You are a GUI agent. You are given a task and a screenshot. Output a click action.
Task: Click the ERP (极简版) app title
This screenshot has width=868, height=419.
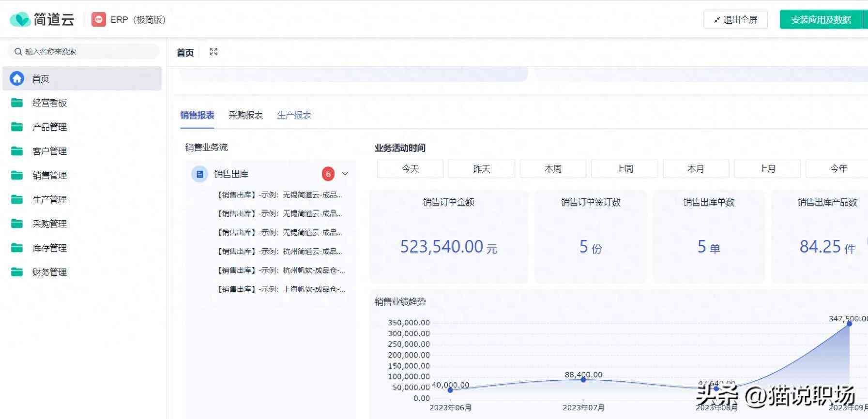point(138,20)
